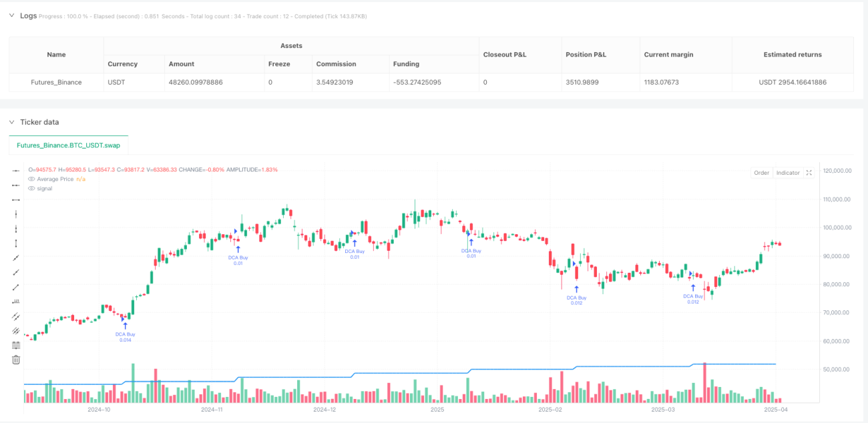Open fullscreen chart with the expand icon
This screenshot has width=868, height=423.
809,173
